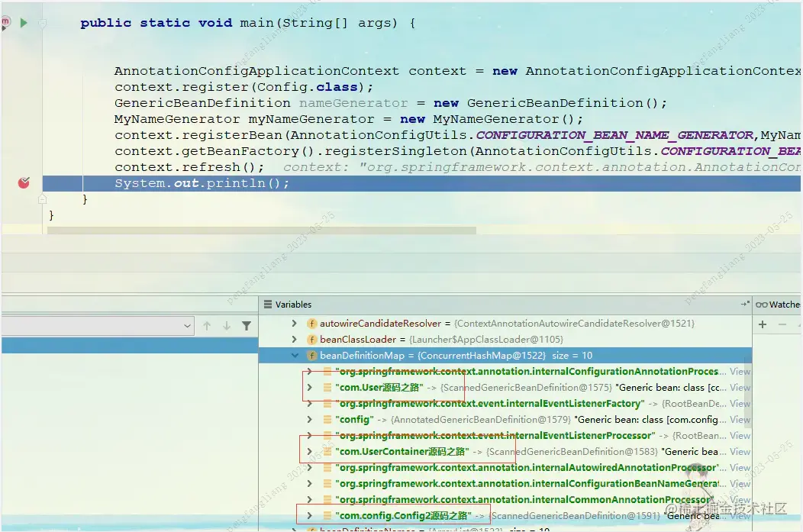Click the context.register(Config.class); line
This screenshot has width=803, height=532.
tap(243, 87)
